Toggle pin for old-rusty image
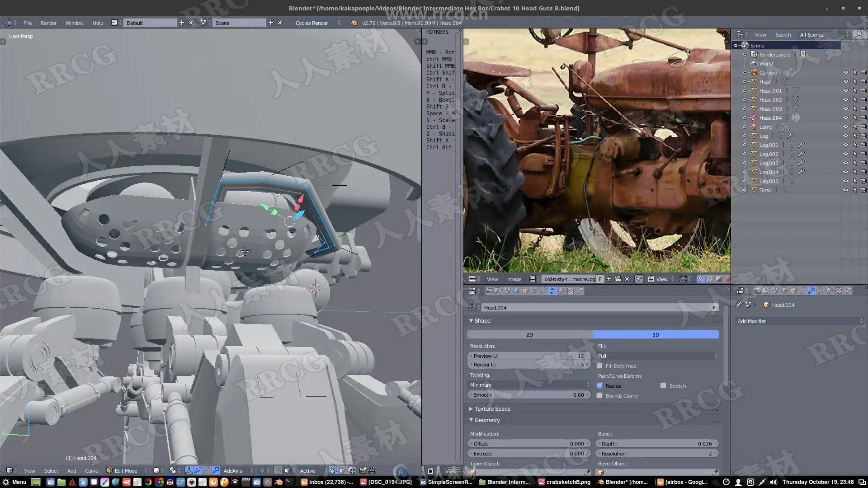 638,279
